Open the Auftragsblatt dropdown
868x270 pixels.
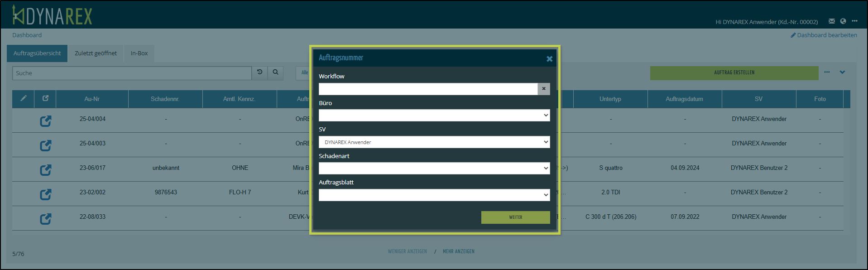pos(434,195)
